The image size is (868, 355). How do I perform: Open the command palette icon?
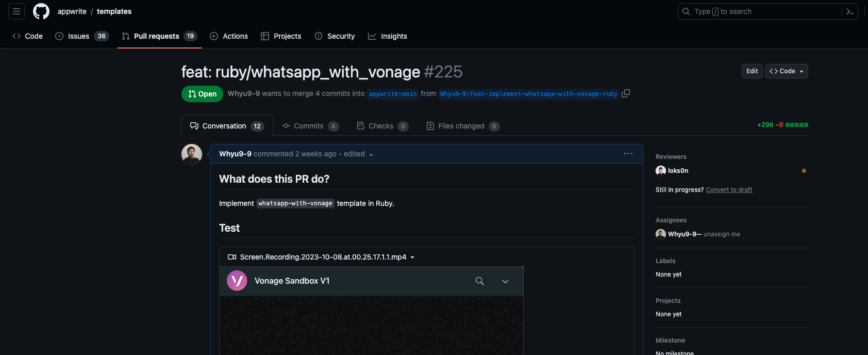pyautogui.click(x=850, y=11)
